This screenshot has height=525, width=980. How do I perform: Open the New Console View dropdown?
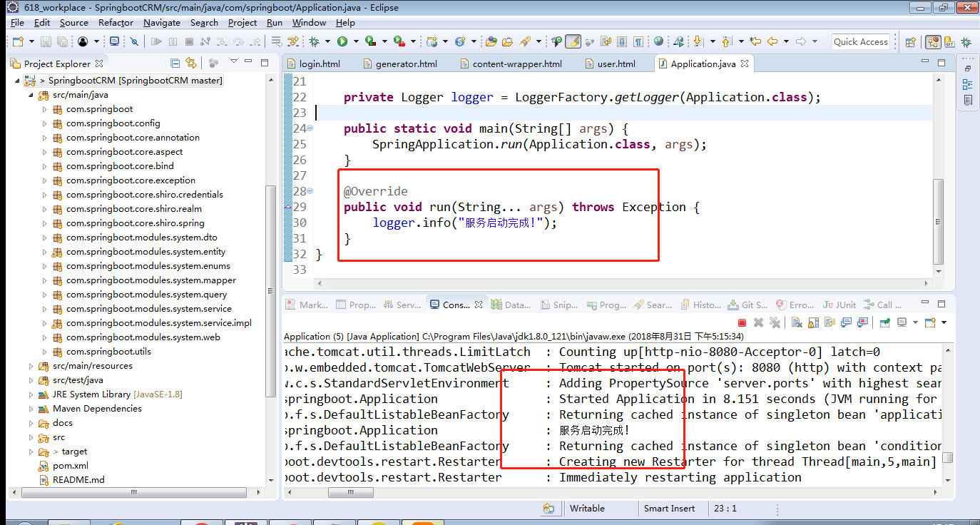tap(944, 322)
